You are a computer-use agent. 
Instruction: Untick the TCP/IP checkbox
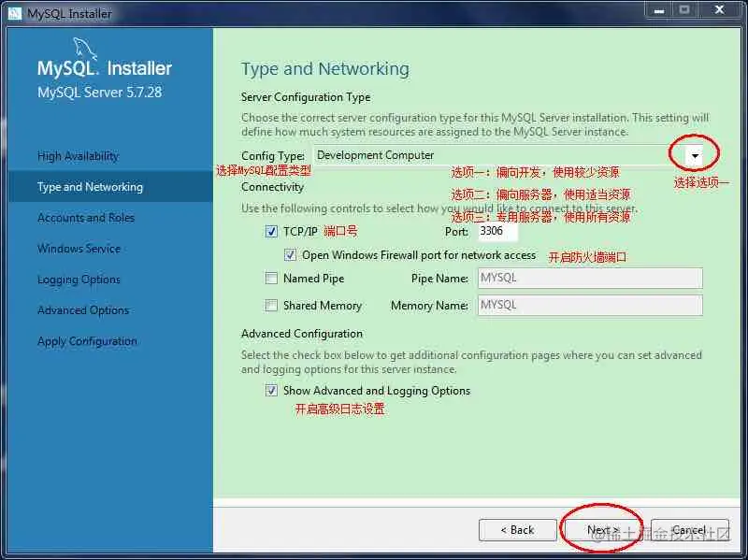pyautogui.click(x=271, y=232)
